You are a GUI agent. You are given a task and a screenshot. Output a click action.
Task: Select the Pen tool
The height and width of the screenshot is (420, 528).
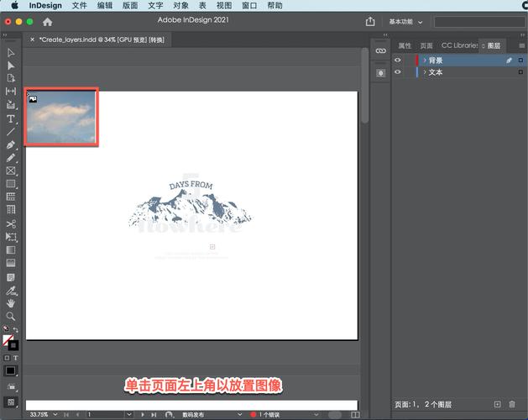coord(11,145)
